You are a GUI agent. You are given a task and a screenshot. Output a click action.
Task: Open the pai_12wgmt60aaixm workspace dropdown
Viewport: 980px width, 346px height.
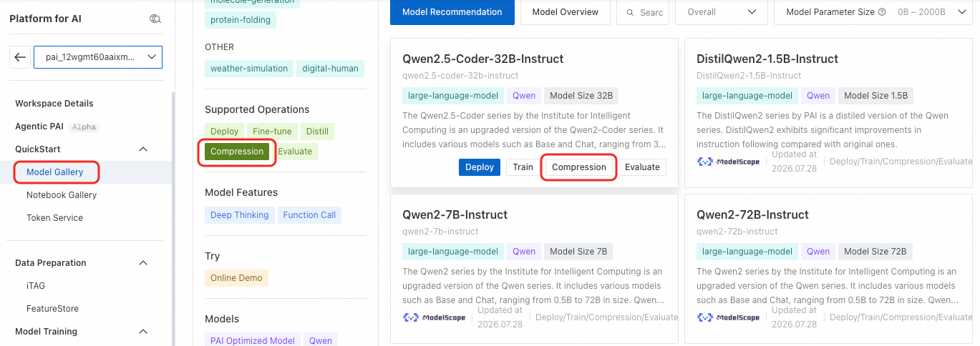[x=98, y=57]
